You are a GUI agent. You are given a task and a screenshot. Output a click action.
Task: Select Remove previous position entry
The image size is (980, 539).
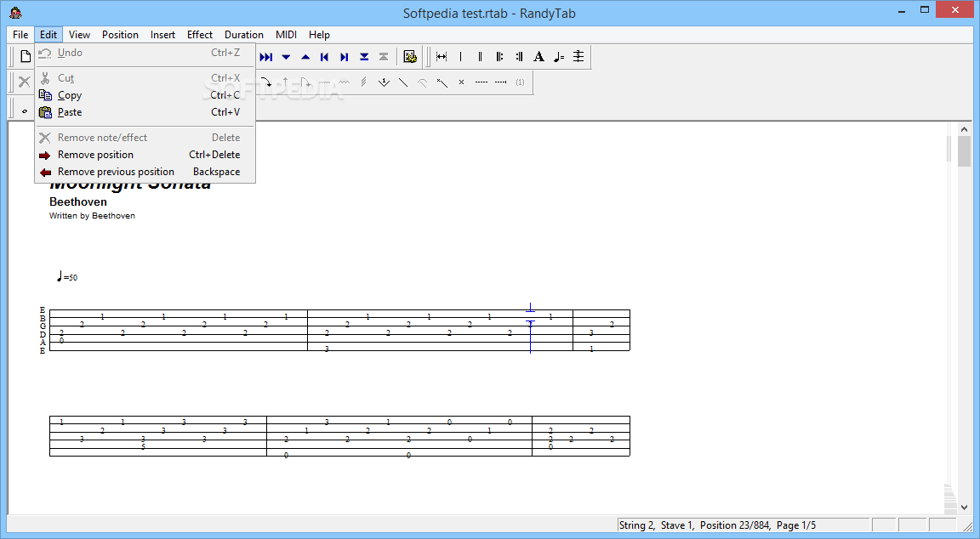click(x=145, y=172)
